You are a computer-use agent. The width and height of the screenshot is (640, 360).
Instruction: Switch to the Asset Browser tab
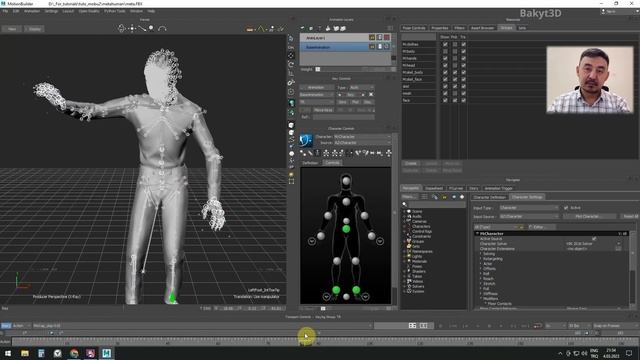pos(482,28)
